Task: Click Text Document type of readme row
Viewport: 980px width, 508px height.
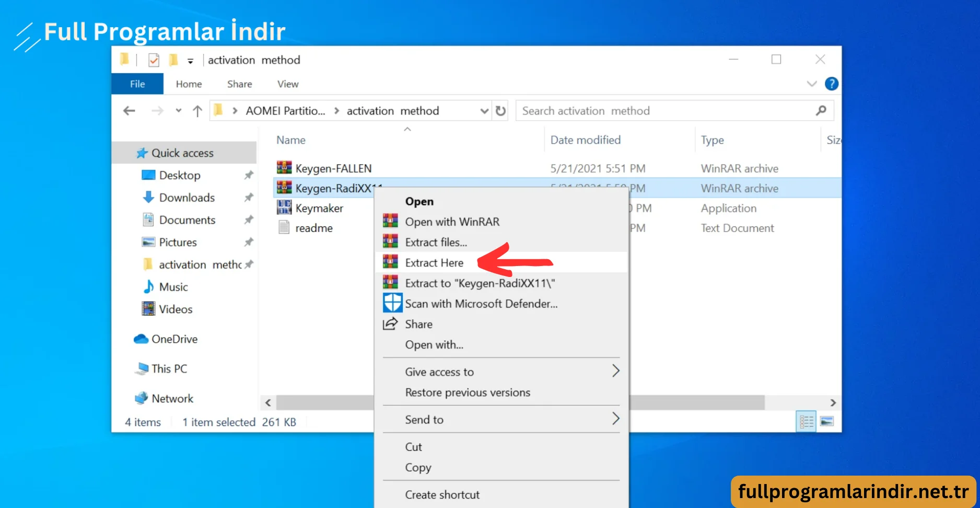Action: pyautogui.click(x=737, y=228)
